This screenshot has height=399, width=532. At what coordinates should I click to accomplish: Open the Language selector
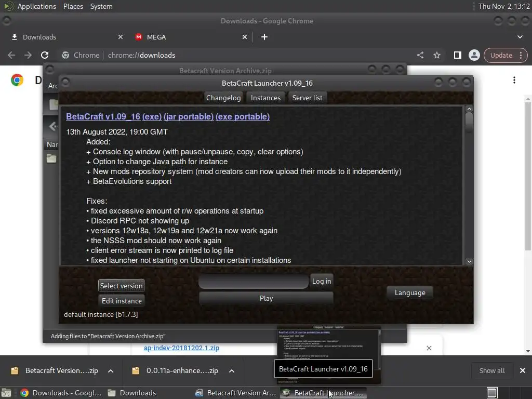click(410, 293)
